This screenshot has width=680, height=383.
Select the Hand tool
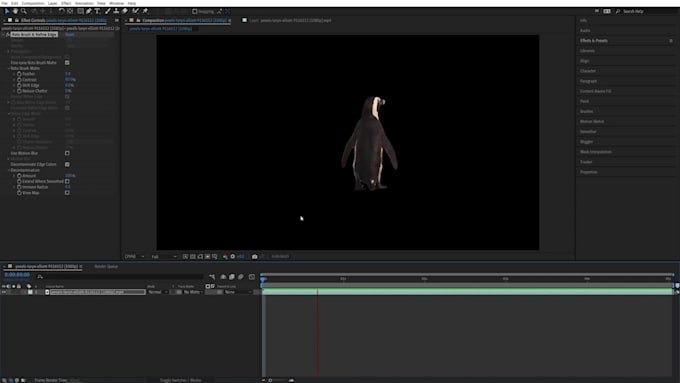tap(15, 11)
